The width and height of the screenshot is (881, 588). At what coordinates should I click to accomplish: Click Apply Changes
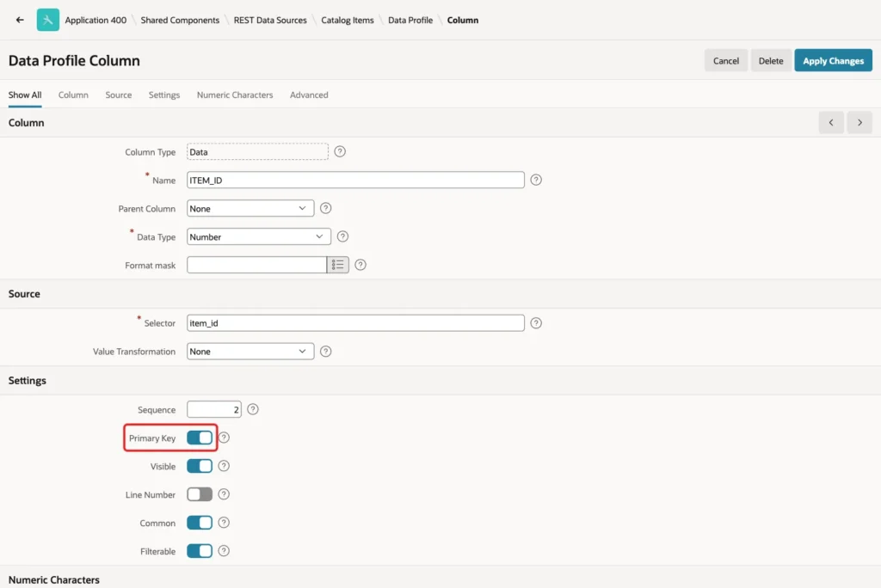(833, 61)
